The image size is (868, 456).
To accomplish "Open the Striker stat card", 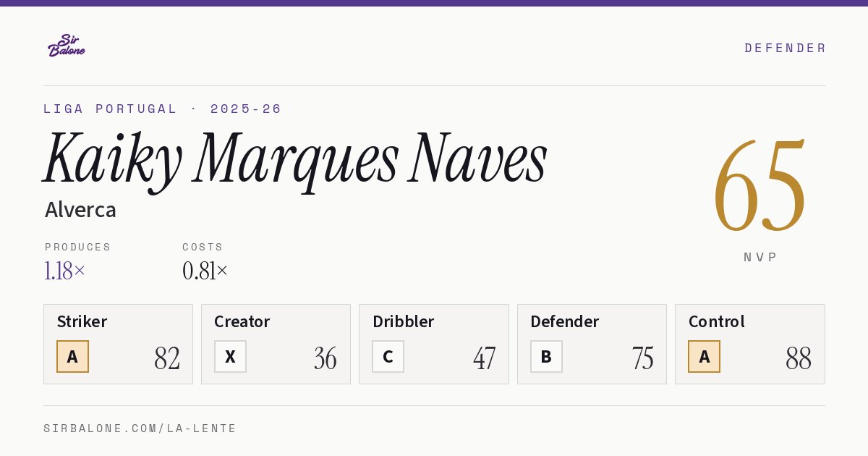I will pyautogui.click(x=118, y=344).
